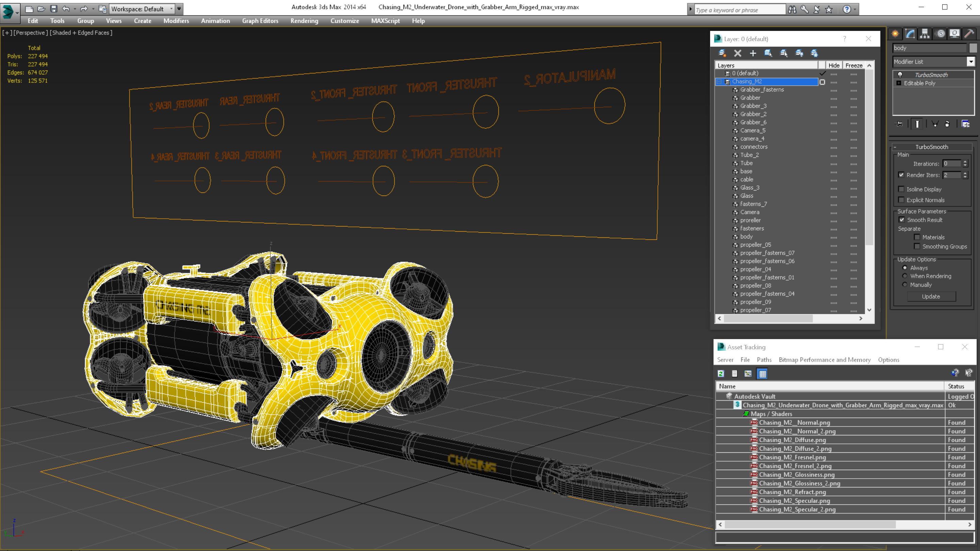Image resolution: width=980 pixels, height=551 pixels.
Task: Click Select Highlighted Objects and Layers icon
Action: click(x=768, y=53)
